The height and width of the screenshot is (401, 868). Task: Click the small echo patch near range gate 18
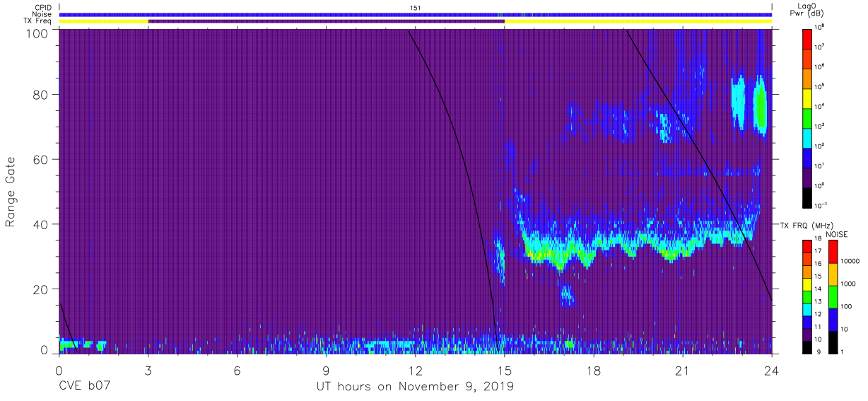coord(567,295)
